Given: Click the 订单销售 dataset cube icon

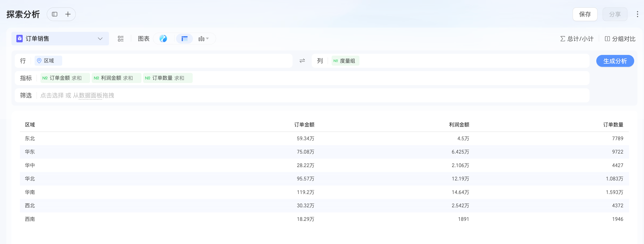Looking at the screenshot, I should (19, 39).
